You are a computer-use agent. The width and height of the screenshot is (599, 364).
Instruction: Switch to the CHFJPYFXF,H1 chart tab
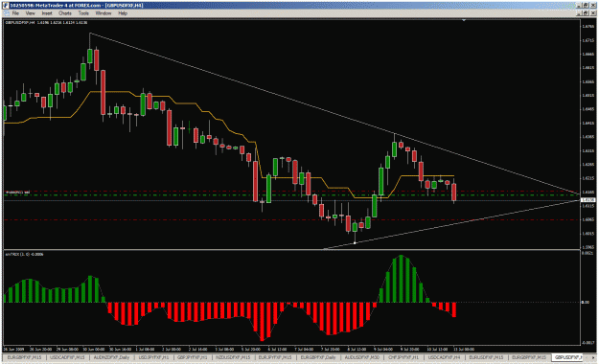coord(403,357)
